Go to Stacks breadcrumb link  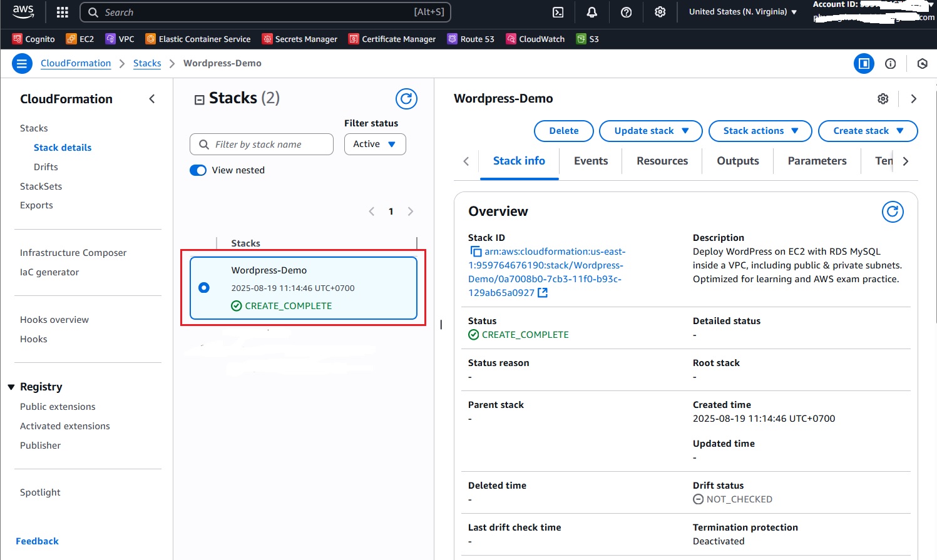(x=147, y=63)
